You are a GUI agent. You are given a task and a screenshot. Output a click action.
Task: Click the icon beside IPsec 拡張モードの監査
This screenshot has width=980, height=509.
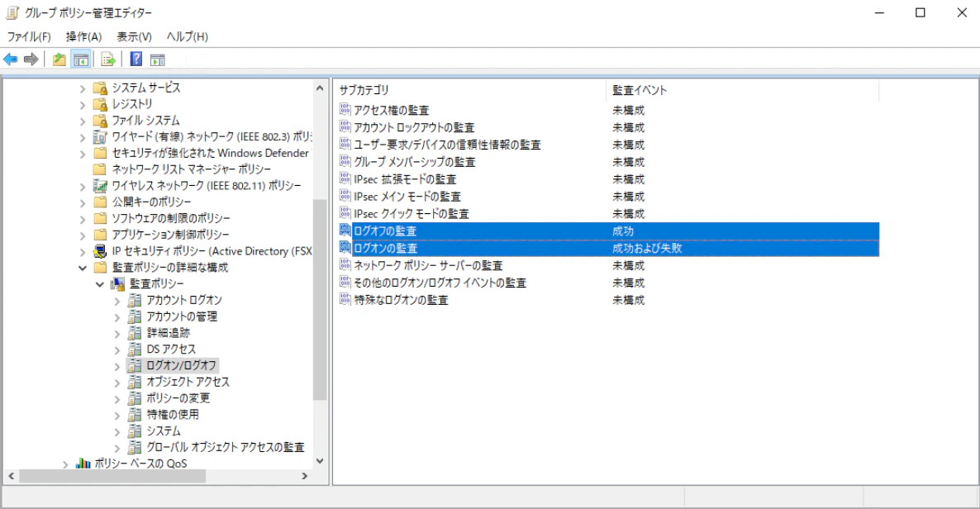[345, 178]
